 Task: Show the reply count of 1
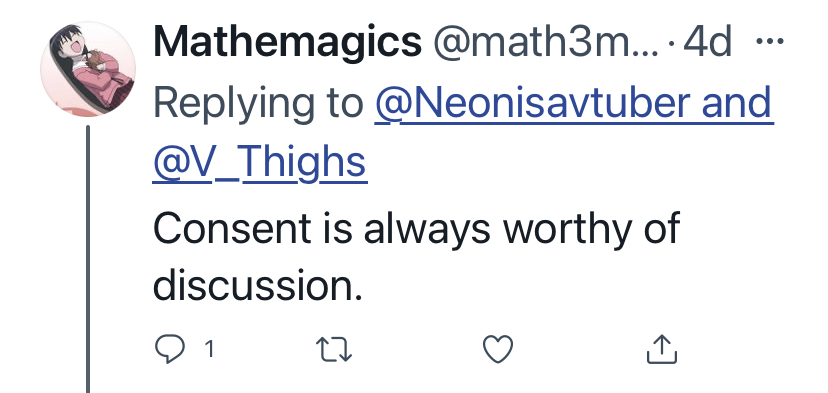(209, 350)
